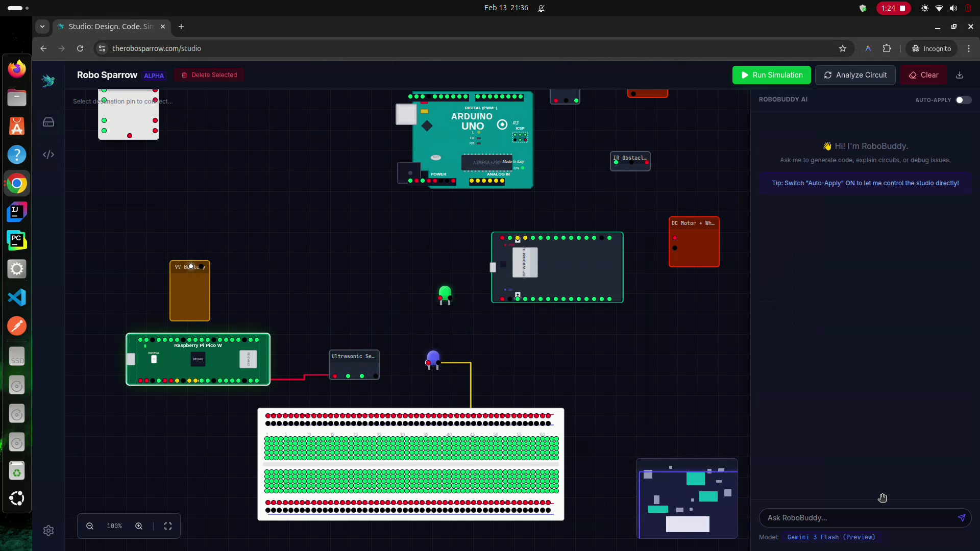
Task: Click the Robo Sparrow bird logo
Action: (48, 81)
